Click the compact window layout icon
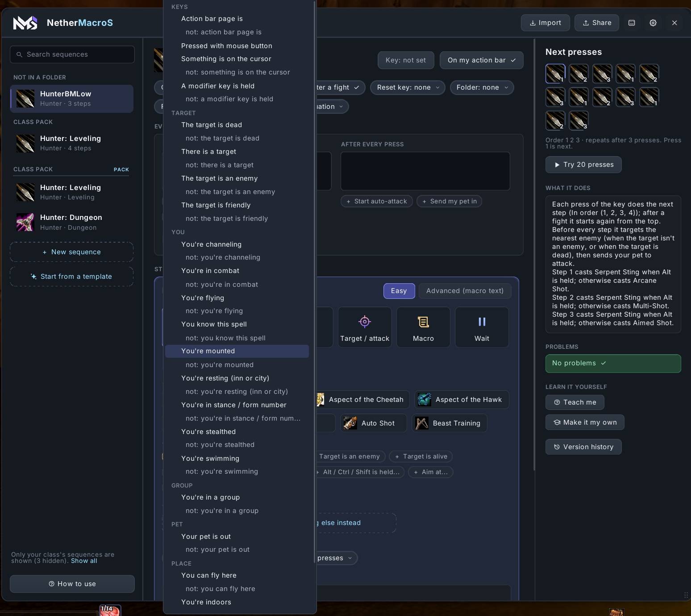The height and width of the screenshot is (616, 691). click(632, 23)
